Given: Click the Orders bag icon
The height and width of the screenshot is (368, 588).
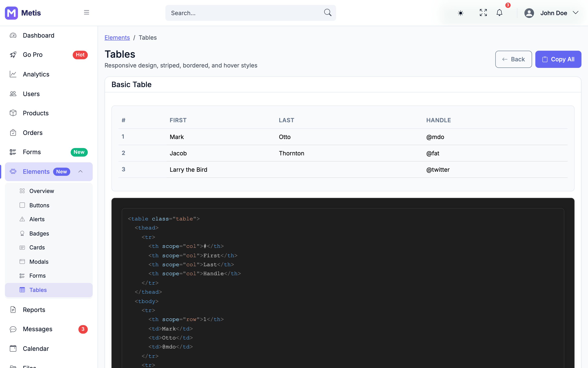Looking at the screenshot, I should [x=13, y=133].
